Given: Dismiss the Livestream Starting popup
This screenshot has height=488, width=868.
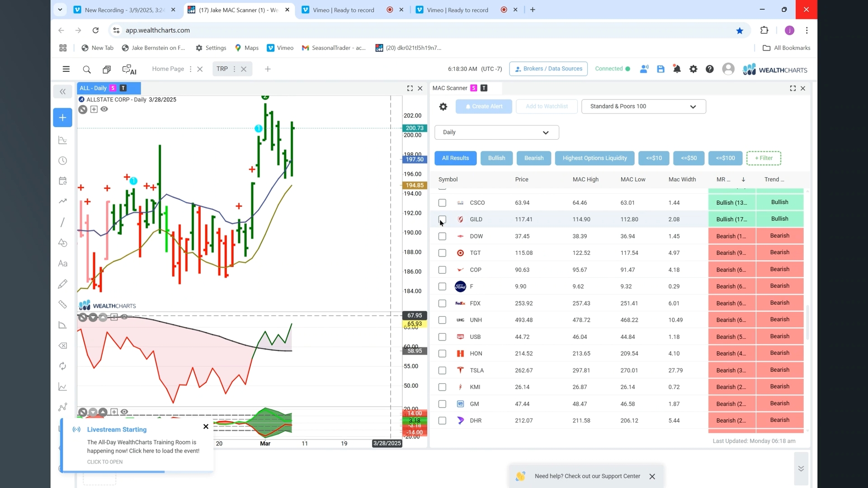Looking at the screenshot, I should click(206, 427).
